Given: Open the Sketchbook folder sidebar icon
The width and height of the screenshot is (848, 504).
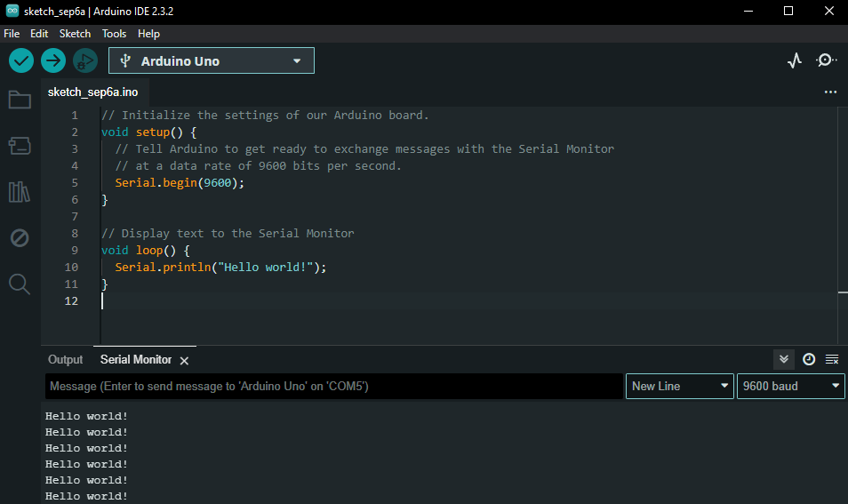Looking at the screenshot, I should coord(20,100).
